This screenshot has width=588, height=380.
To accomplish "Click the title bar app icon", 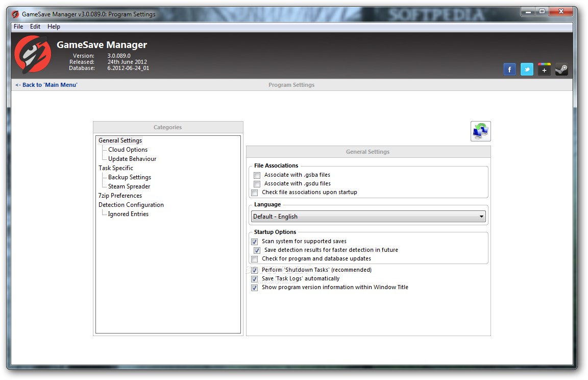I will point(15,14).
